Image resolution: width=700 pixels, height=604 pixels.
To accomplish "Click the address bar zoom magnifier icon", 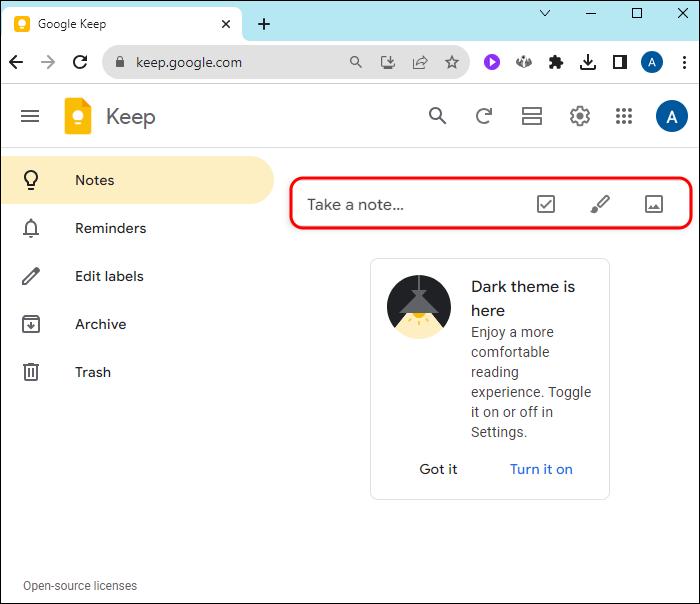I will 355,62.
